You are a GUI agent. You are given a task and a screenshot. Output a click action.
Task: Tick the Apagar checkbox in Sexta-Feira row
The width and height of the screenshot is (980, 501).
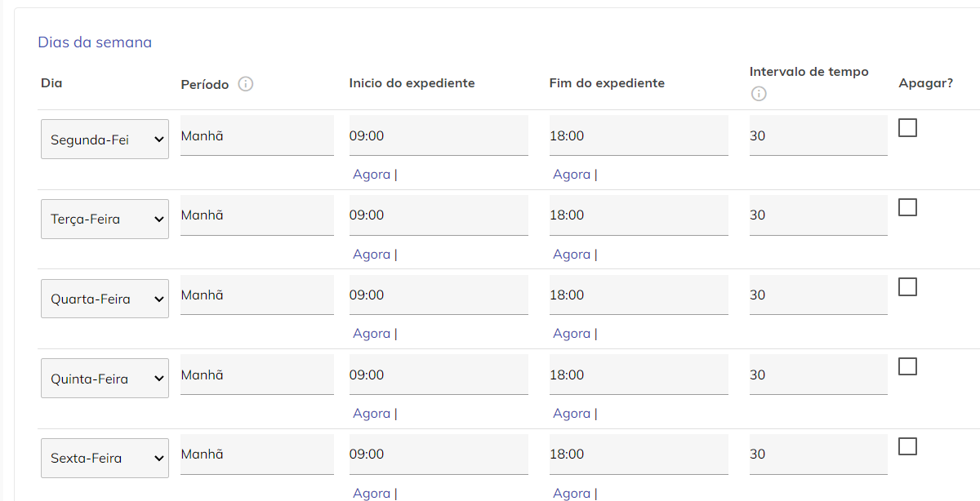[907, 446]
